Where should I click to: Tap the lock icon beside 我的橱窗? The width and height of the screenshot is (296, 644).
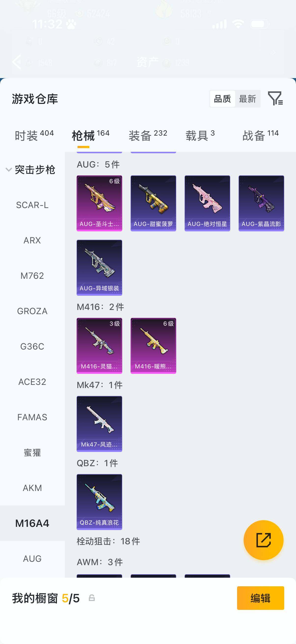[92, 598]
